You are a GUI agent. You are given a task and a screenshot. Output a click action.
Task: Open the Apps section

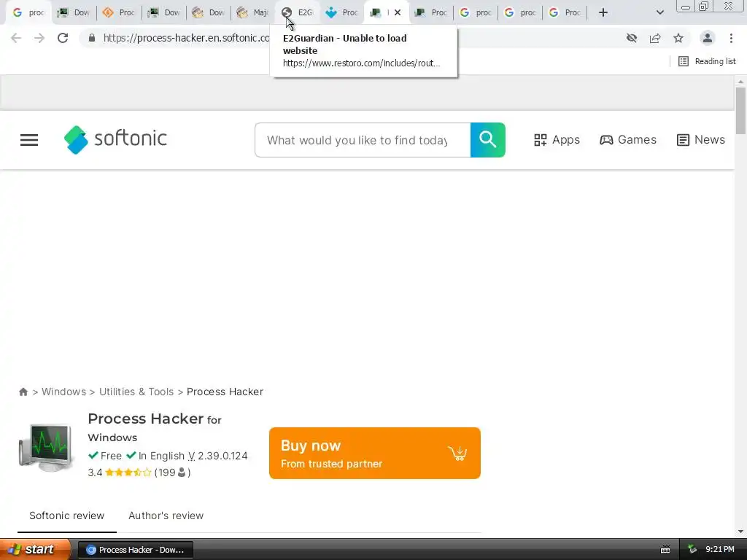click(557, 140)
